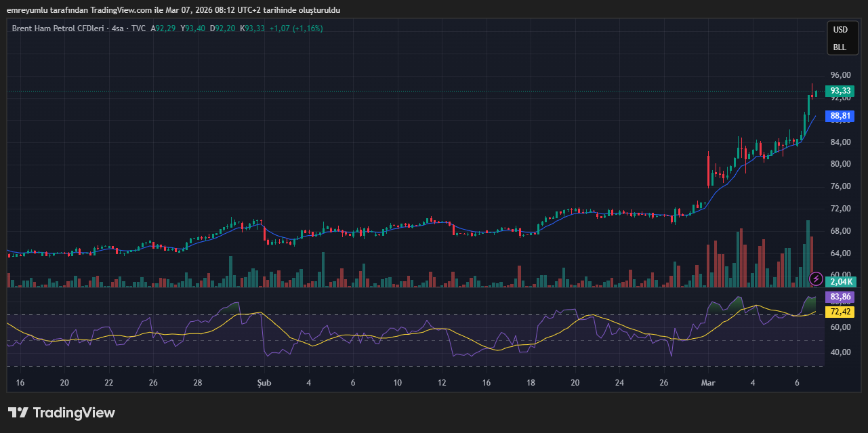868x433 pixels.
Task: Click the TradingView logo at bottom left
Action: pyautogui.click(x=62, y=413)
